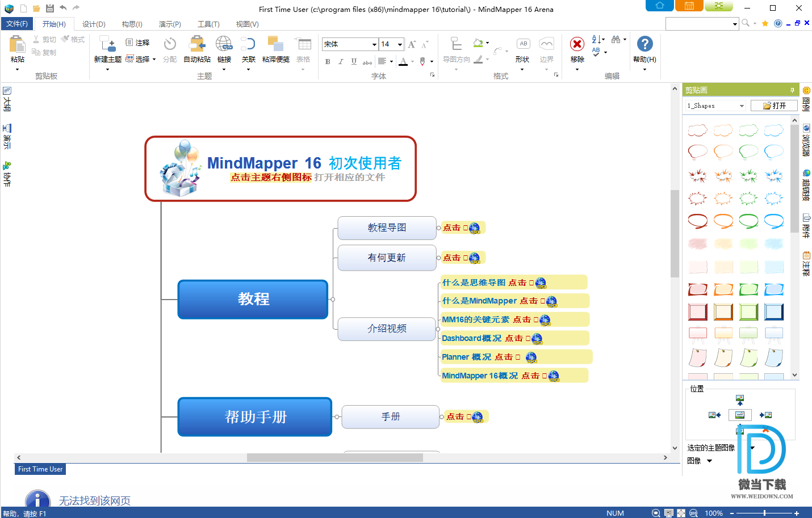Collapse the 帮助手册 topic branch
Image resolution: width=812 pixels, height=518 pixels.
point(337,417)
